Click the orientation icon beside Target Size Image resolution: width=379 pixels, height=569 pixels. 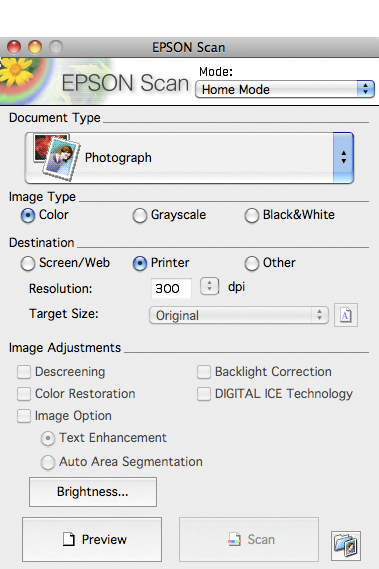click(x=346, y=315)
